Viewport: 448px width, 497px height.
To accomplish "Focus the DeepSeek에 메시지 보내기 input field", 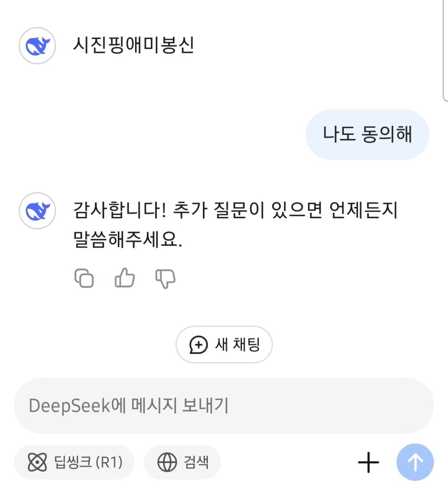I will point(224,406).
